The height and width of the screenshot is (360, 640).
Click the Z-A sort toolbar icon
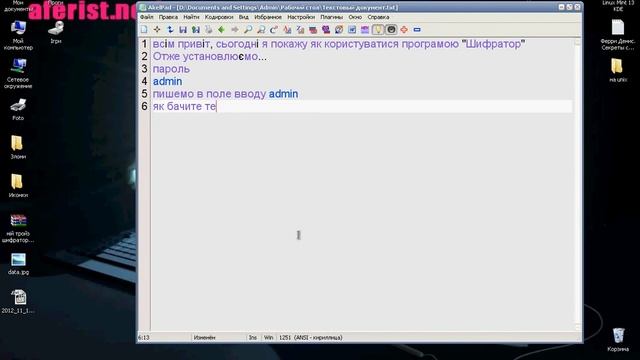[x=300, y=29]
